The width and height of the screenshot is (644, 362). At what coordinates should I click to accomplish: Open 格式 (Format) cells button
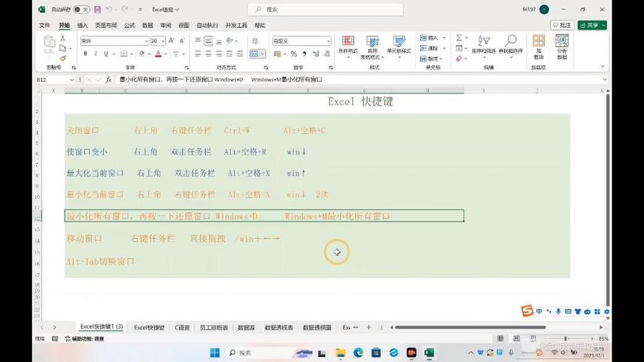[x=432, y=59]
